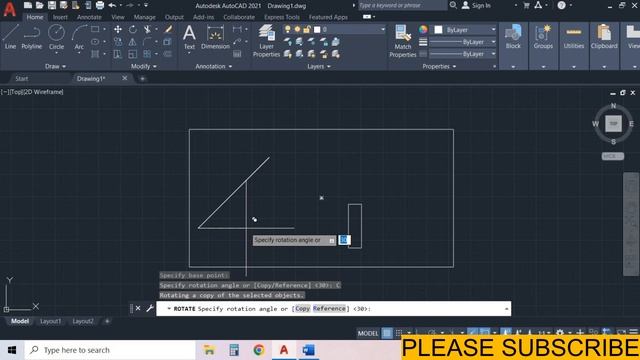Click the Dimension tool

click(215, 37)
